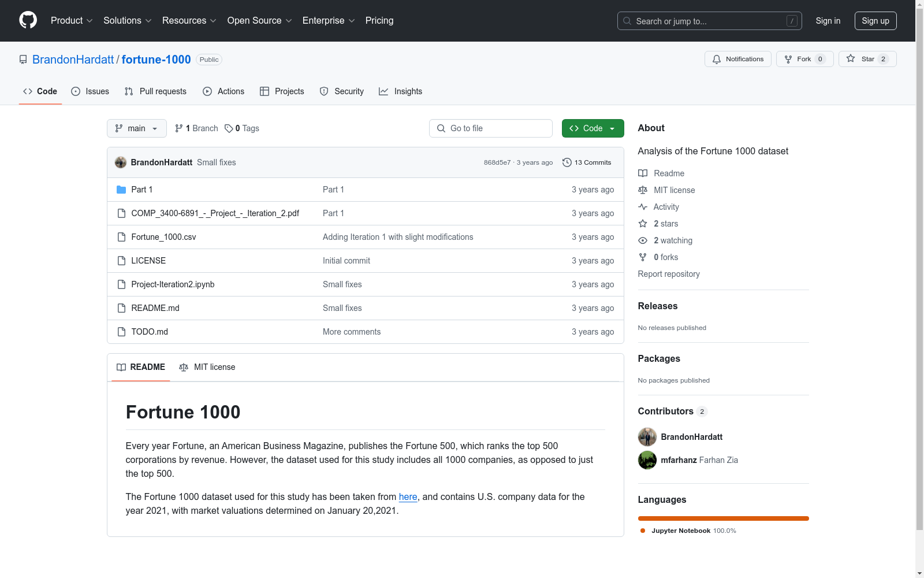
Task: Select the README tab in file viewer
Action: pyautogui.click(x=141, y=367)
